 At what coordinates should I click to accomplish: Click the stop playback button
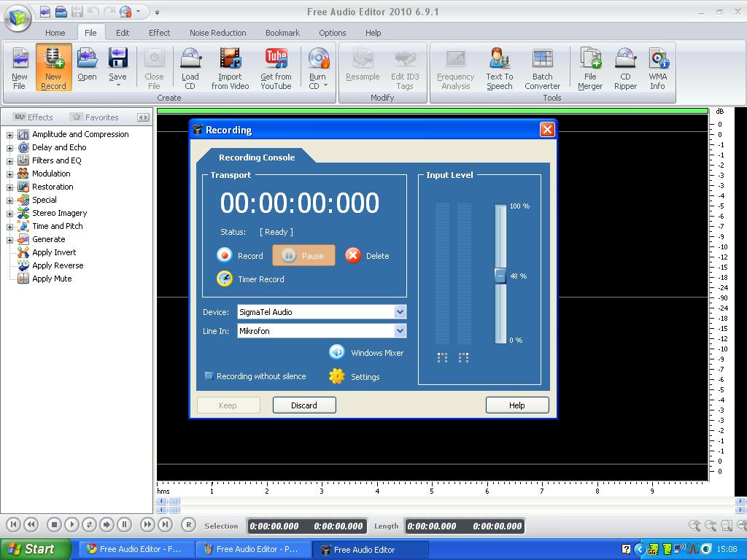tap(54, 525)
